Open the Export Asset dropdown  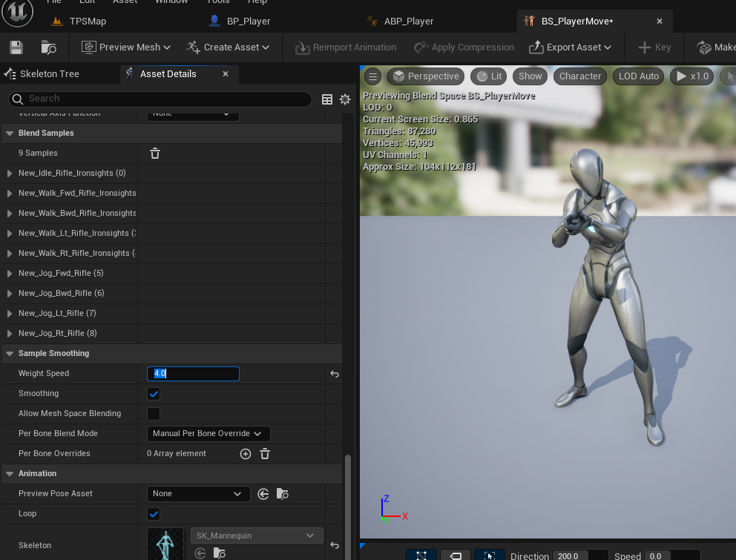(x=570, y=47)
